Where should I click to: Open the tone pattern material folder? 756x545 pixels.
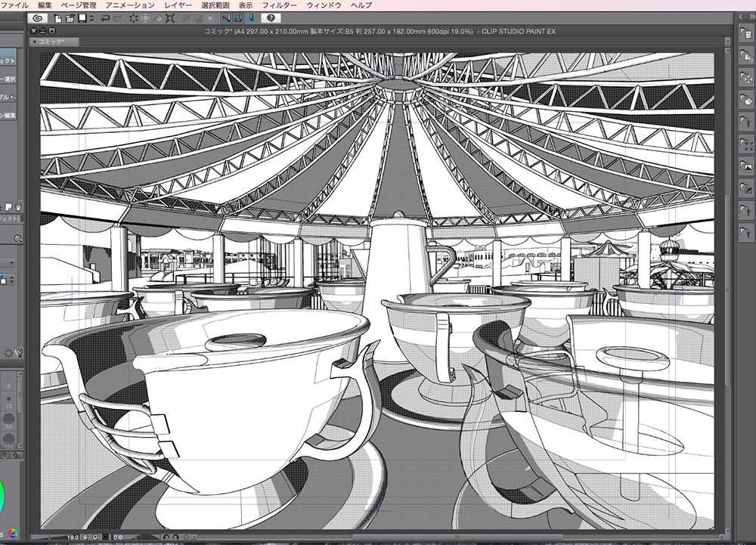pos(746,56)
